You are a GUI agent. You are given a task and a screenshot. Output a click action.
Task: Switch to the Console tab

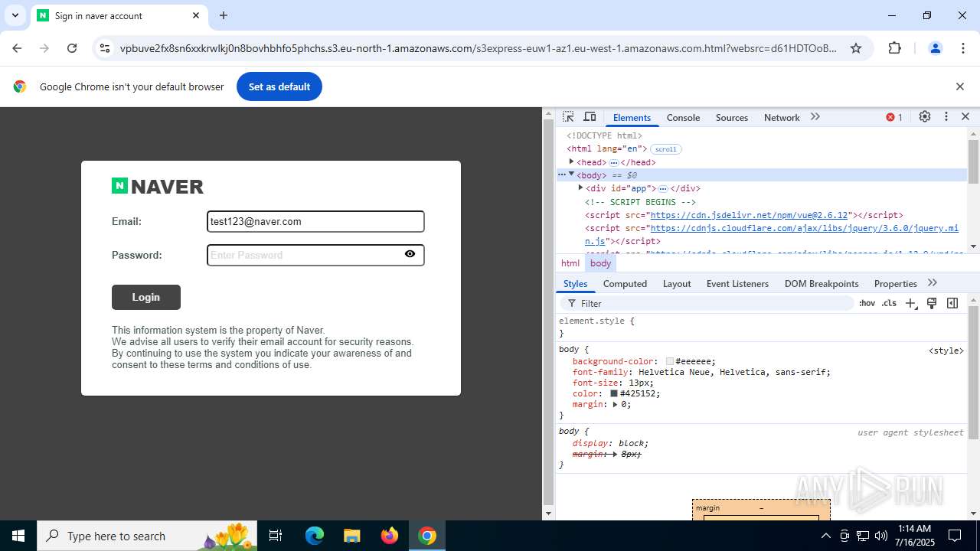point(683,117)
